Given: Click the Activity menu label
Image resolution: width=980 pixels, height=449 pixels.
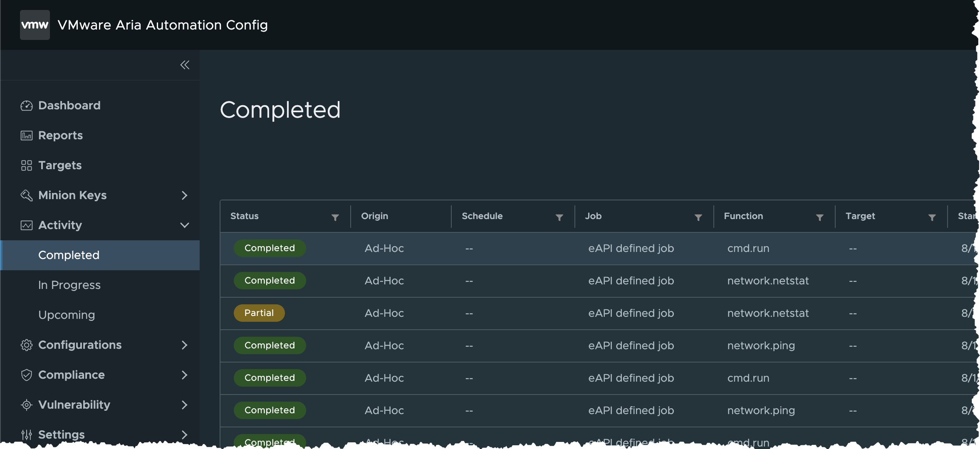Looking at the screenshot, I should (x=60, y=225).
